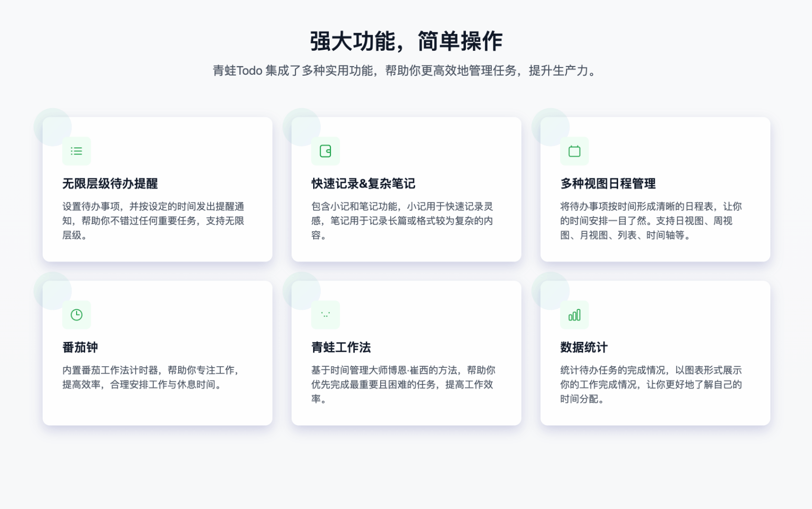Click the list icon above 无限层级待办提醒
This screenshot has width=812, height=509.
pyautogui.click(x=77, y=151)
